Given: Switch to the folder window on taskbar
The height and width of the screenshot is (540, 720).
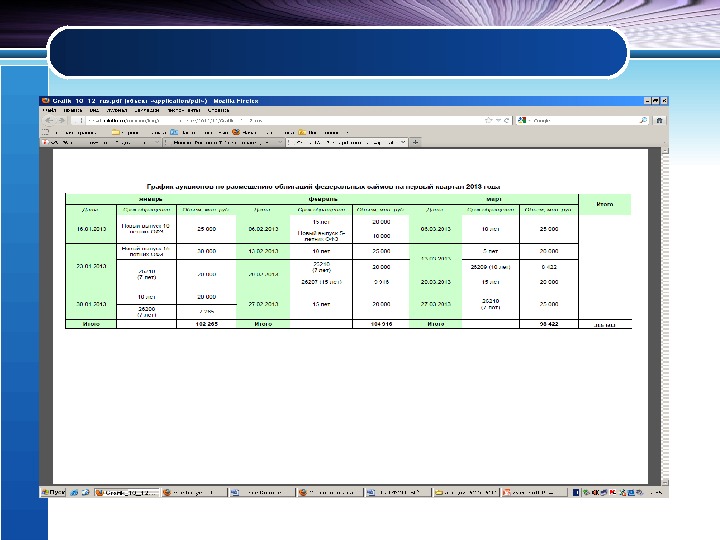Looking at the screenshot, I should click(x=466, y=492).
